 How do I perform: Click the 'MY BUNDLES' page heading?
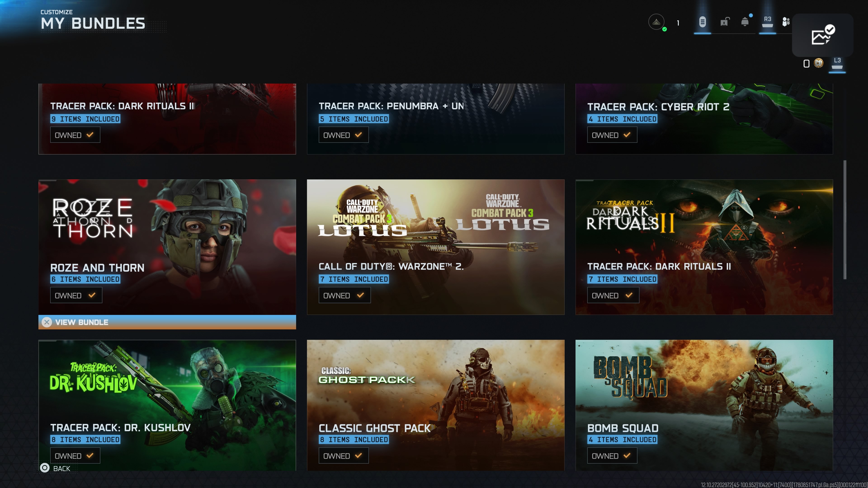(93, 23)
